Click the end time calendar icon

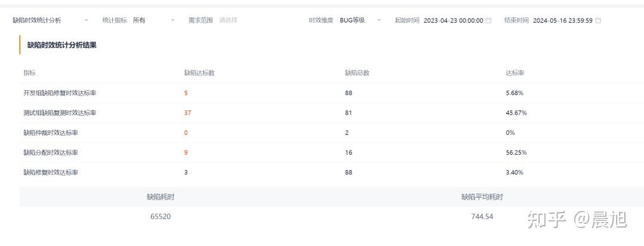click(598, 20)
